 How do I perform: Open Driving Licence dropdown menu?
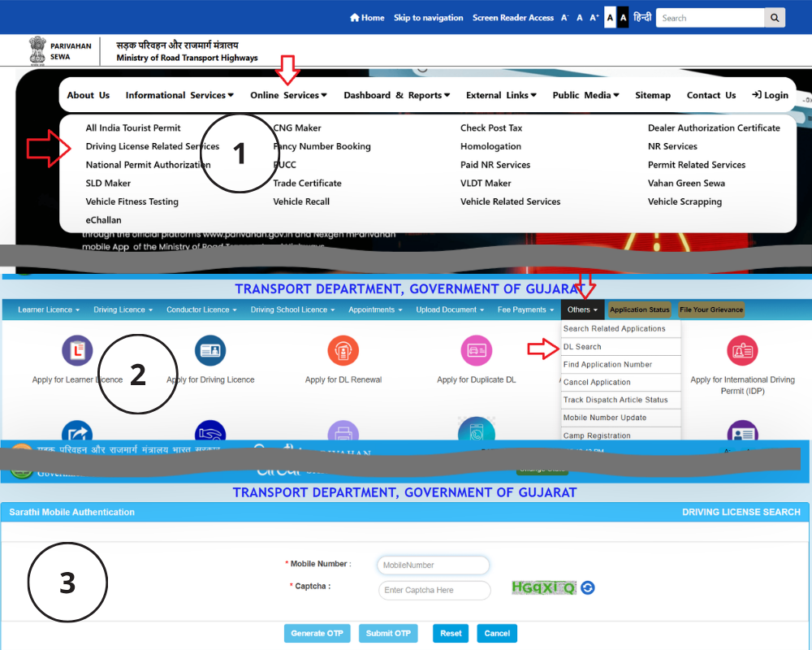[x=123, y=310]
